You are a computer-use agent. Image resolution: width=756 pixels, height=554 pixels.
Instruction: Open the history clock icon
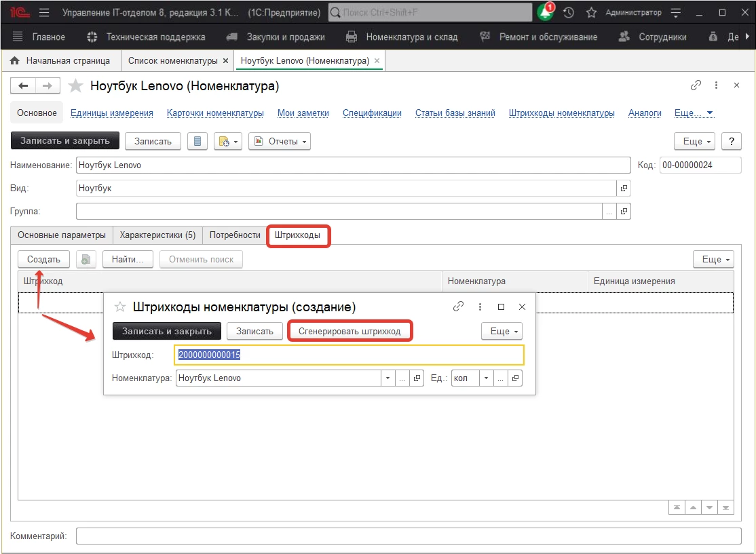[569, 12]
